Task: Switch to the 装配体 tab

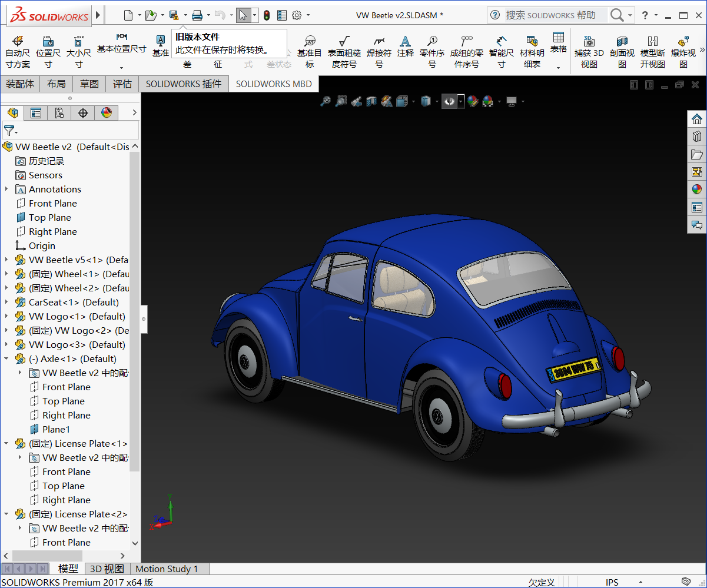Action: [20, 84]
